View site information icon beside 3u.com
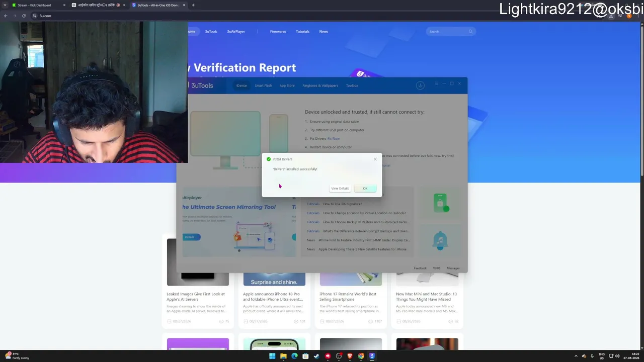The width and height of the screenshot is (644, 362). (35, 16)
